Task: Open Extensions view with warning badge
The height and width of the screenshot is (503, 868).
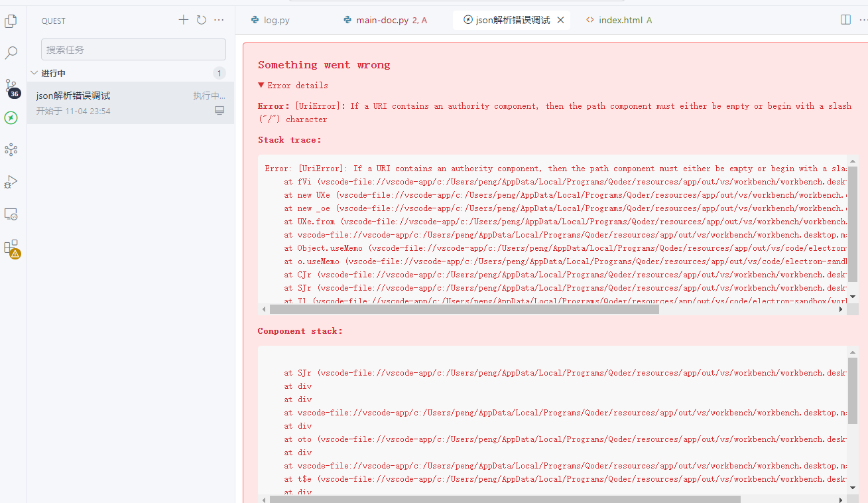Action: [x=11, y=248]
